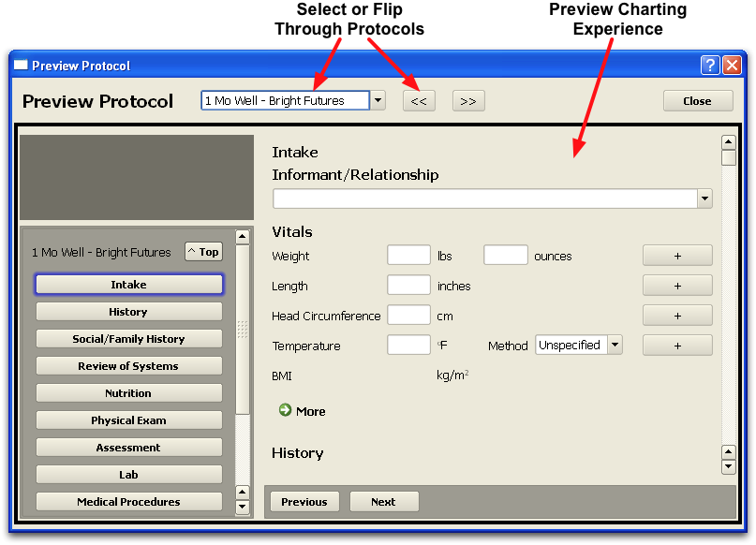Click the Head Circumference label
Image resolution: width=756 pixels, height=545 pixels.
click(x=326, y=317)
